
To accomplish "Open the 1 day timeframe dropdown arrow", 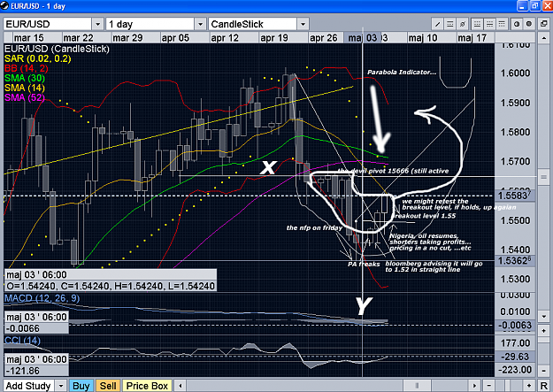I will [200, 24].
